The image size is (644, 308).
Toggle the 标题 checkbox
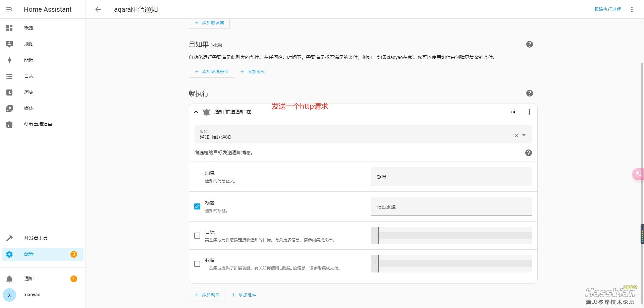coord(197,206)
